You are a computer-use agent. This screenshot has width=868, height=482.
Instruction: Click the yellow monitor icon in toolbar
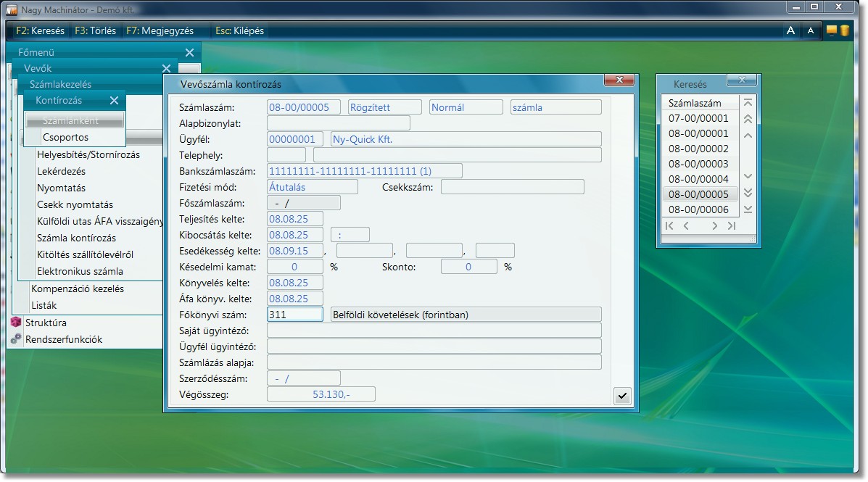[832, 31]
